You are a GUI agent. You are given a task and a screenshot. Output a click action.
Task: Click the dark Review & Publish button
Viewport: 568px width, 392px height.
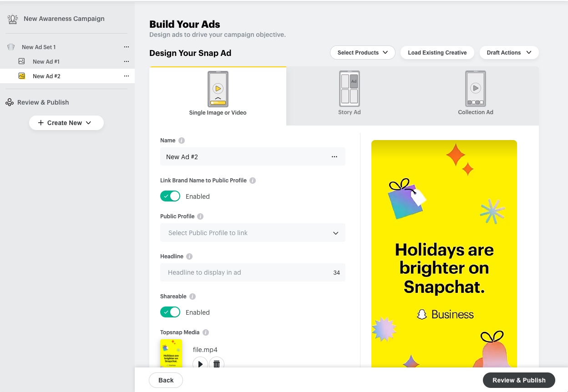pyautogui.click(x=519, y=380)
